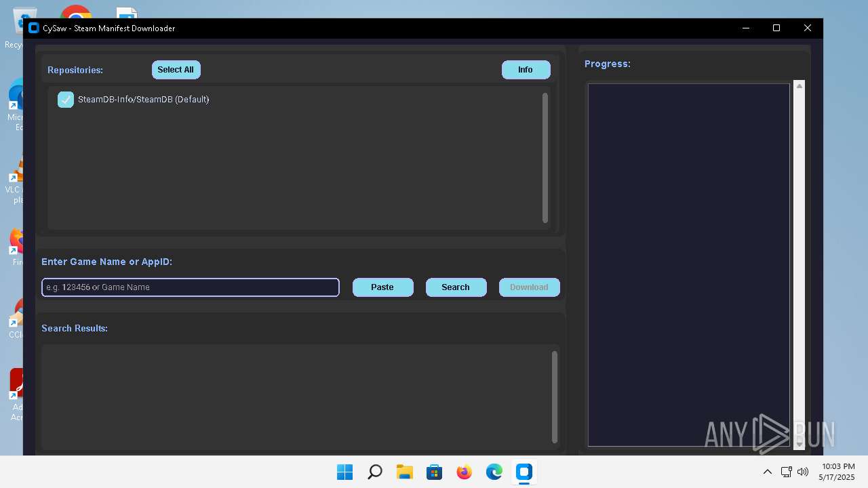This screenshot has width=868, height=488.
Task: Launch Microsoft Edge from the taskbar
Action: point(494,472)
